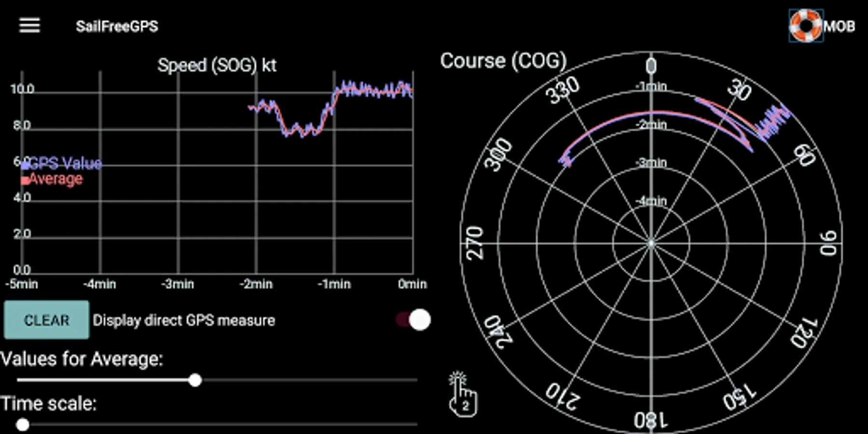Click the 8.0 speed axis value
The width and height of the screenshot is (868, 434).
pyautogui.click(x=22, y=125)
